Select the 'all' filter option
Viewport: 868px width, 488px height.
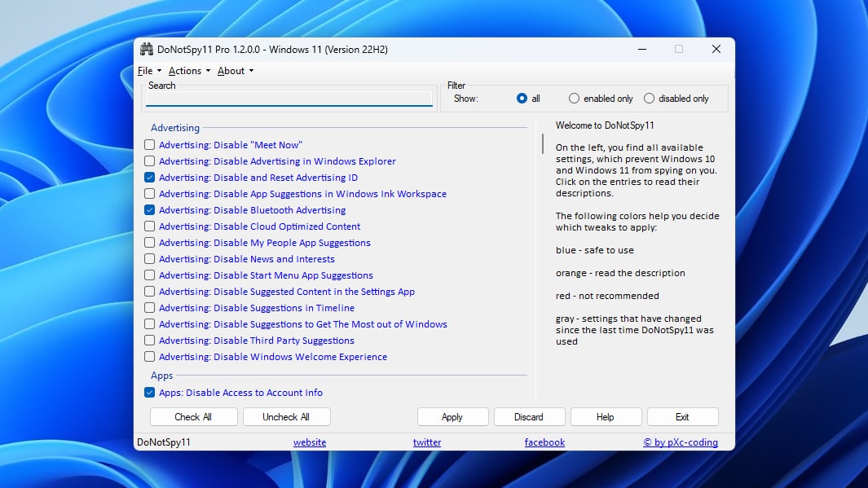point(522,98)
